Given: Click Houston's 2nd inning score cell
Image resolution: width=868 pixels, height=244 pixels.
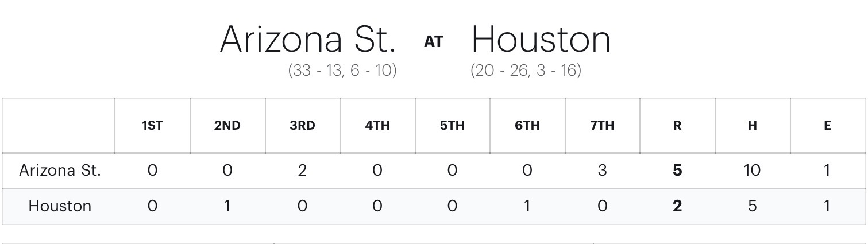Looking at the screenshot, I should 227,206.
